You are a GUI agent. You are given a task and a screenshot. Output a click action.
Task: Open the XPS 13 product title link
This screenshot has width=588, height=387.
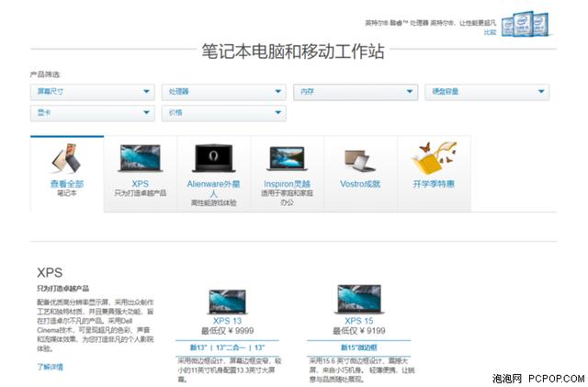click(227, 321)
